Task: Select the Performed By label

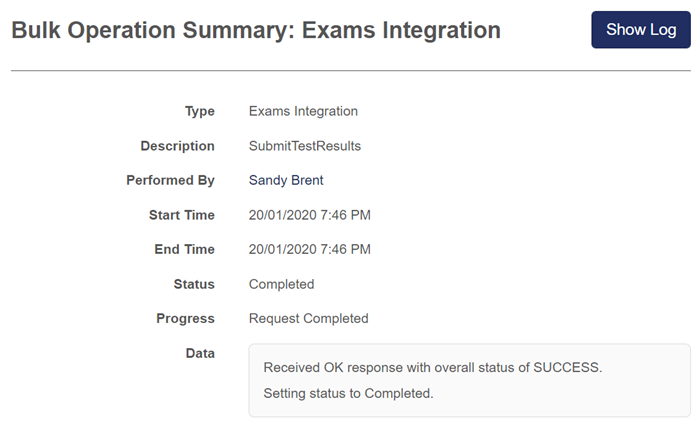Action: tap(170, 181)
